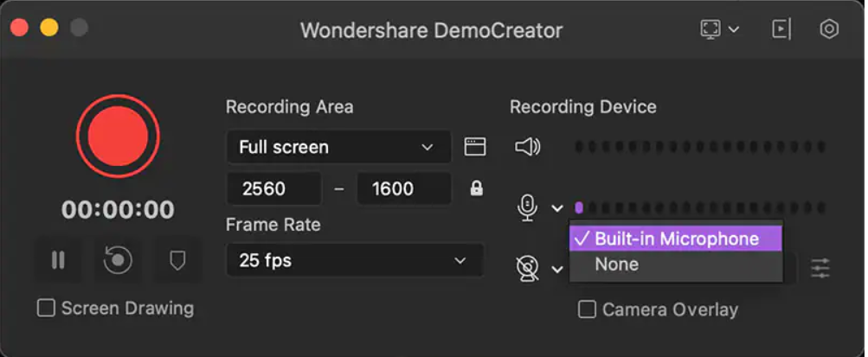This screenshot has width=868, height=357.
Task: Click the 00:00:00 recording timer
Action: (118, 210)
